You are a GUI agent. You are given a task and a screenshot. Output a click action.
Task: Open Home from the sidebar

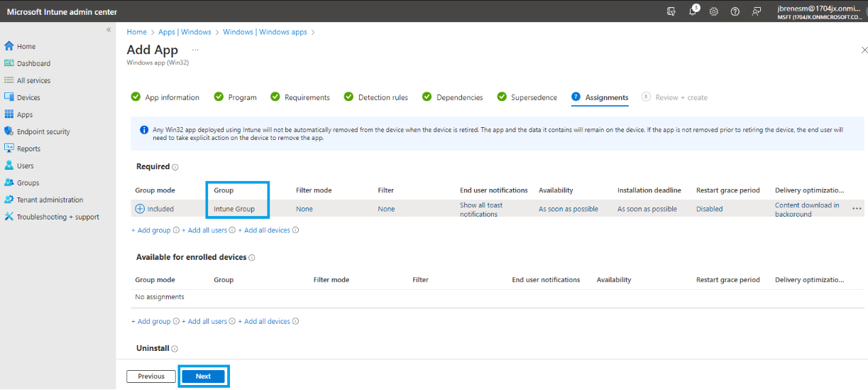pyautogui.click(x=26, y=46)
